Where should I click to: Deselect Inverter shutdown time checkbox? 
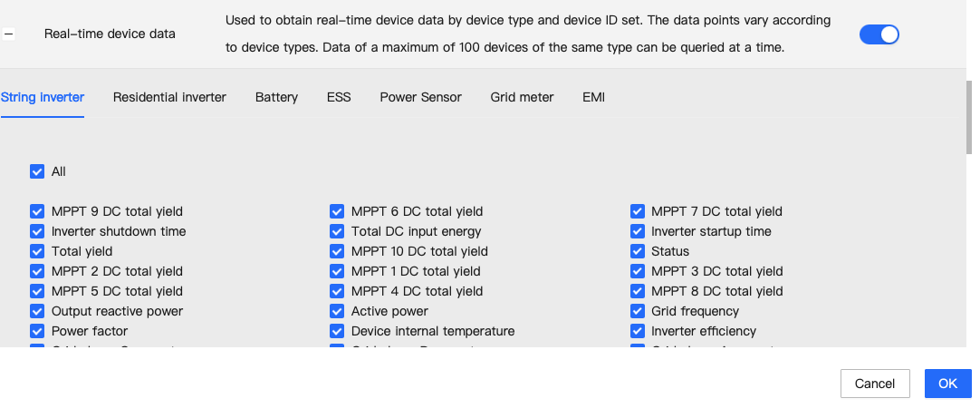[x=37, y=231]
